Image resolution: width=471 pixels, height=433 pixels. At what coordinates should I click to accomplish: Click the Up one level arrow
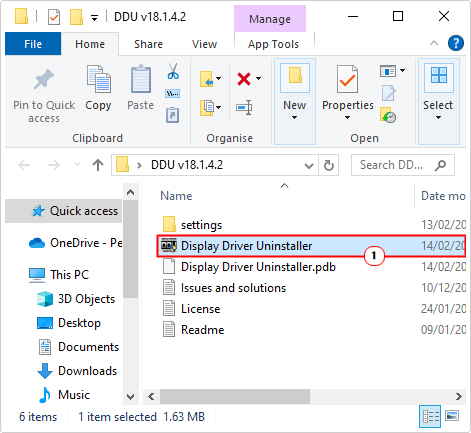click(x=98, y=165)
